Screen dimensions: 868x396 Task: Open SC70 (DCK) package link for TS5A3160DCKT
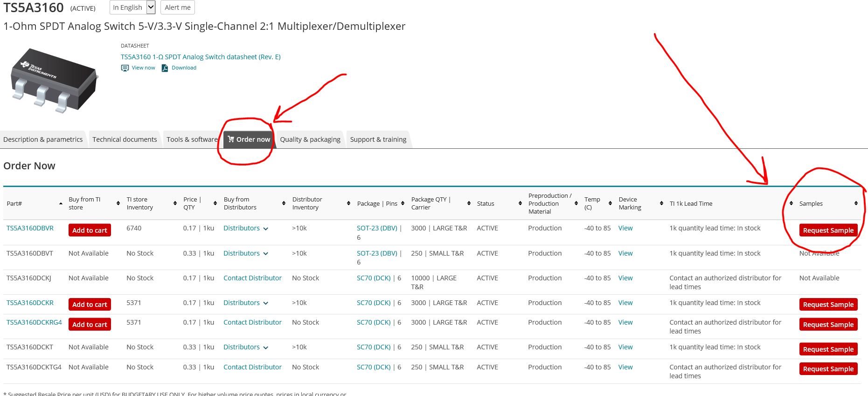374,347
